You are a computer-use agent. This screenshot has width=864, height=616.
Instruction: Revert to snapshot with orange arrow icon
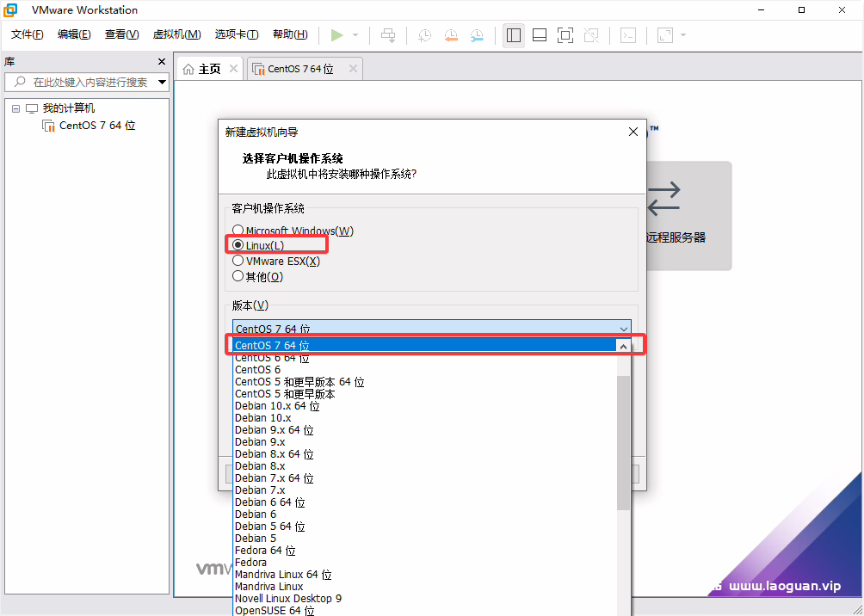click(450, 35)
